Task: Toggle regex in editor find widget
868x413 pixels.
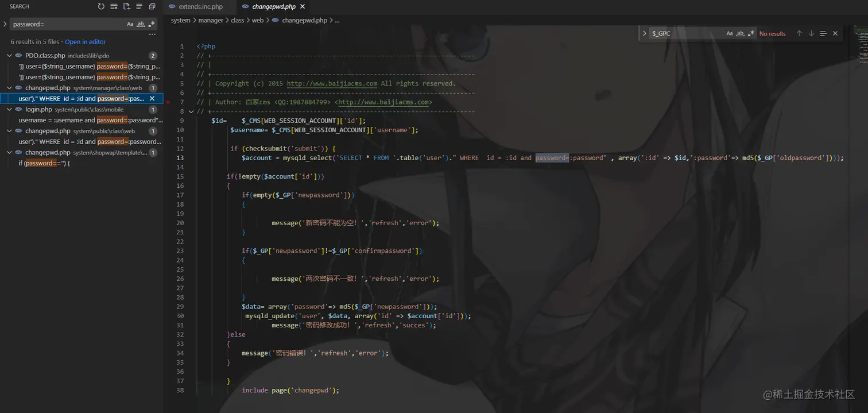Action: pyautogui.click(x=751, y=33)
